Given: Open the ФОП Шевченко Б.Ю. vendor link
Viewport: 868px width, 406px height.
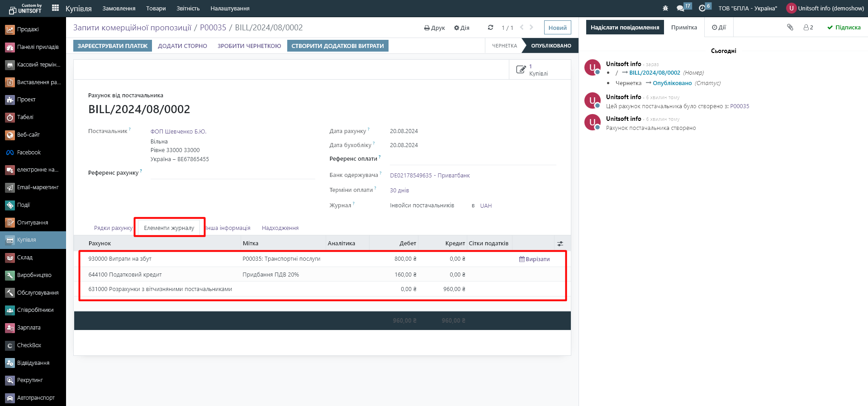Looking at the screenshot, I should pyautogui.click(x=178, y=132).
